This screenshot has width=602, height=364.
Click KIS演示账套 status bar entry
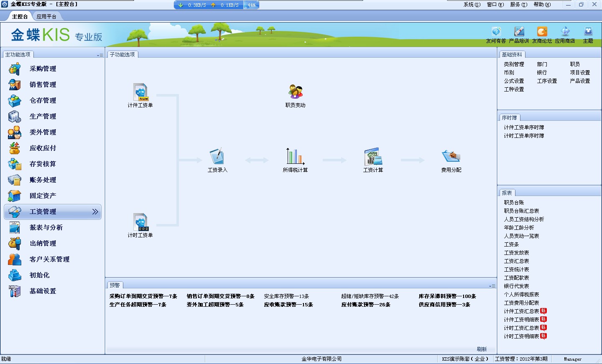(x=465, y=359)
